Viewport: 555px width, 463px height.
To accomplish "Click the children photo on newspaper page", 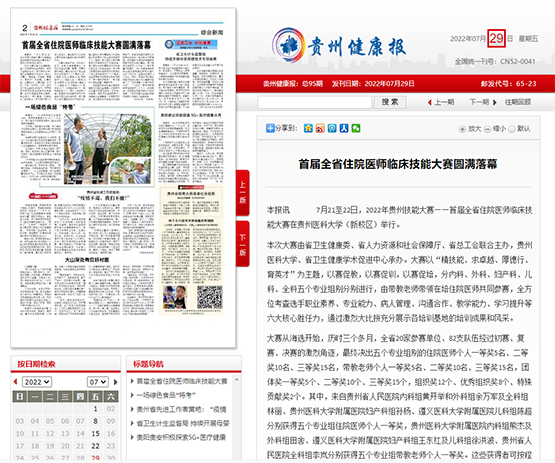I will coord(175,297).
